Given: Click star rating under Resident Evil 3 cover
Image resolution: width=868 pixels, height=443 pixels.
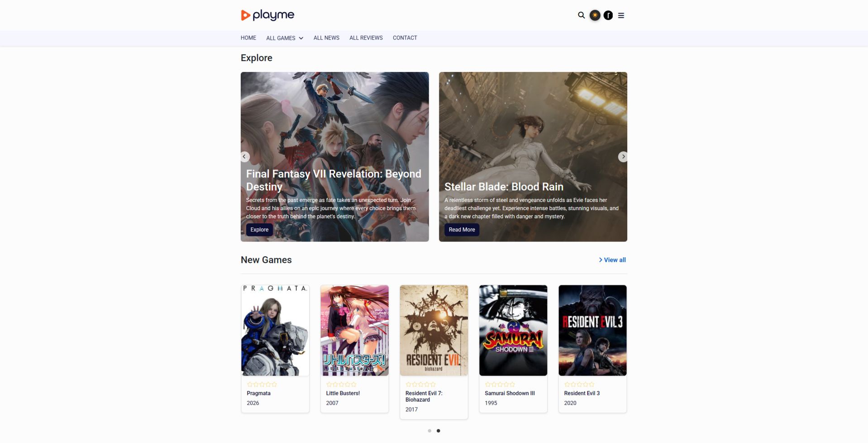Looking at the screenshot, I should point(579,384).
